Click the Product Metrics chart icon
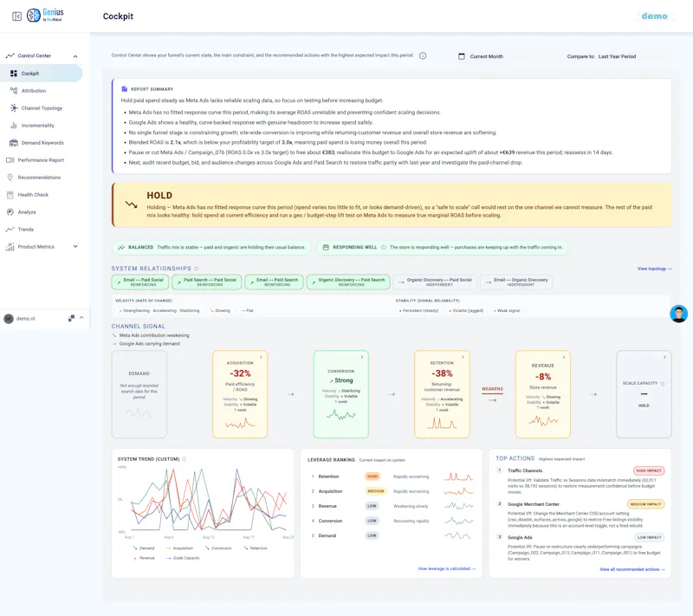This screenshot has height=616, width=693. (x=10, y=247)
